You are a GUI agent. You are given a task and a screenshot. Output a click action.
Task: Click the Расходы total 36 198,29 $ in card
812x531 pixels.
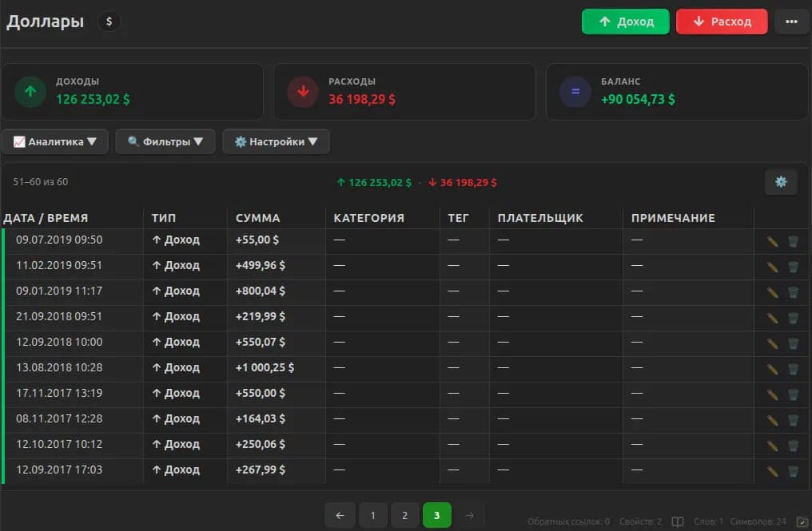pyautogui.click(x=362, y=99)
